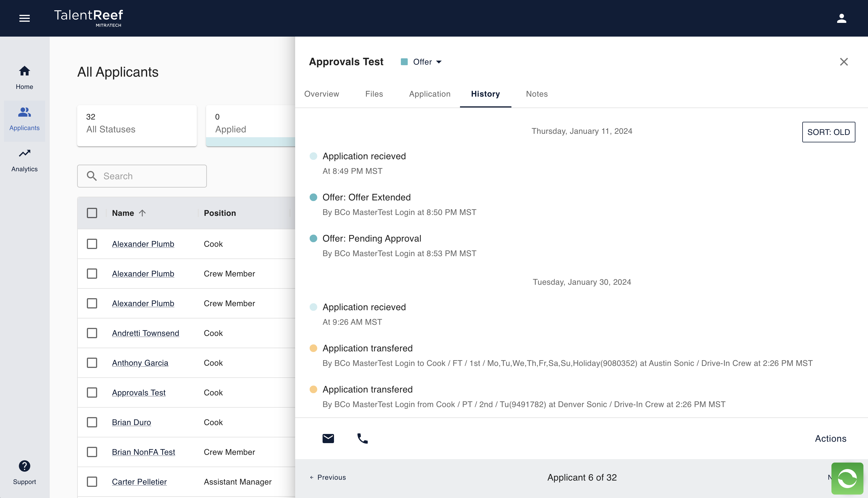Click the Offer: Pending Approval history entry
Viewport: 868px width, 498px height.
371,238
